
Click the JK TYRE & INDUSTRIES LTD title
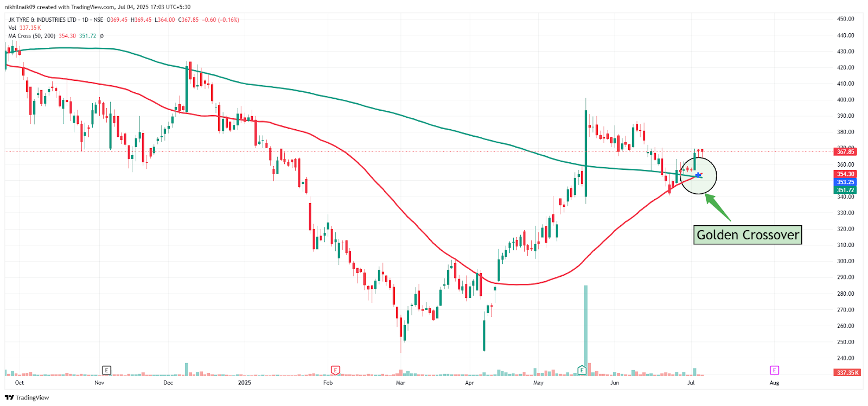tap(42, 20)
